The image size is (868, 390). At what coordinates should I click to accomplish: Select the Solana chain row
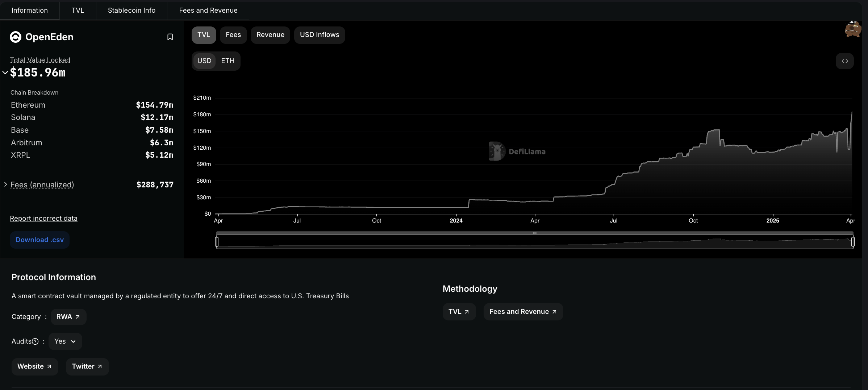[x=92, y=117]
